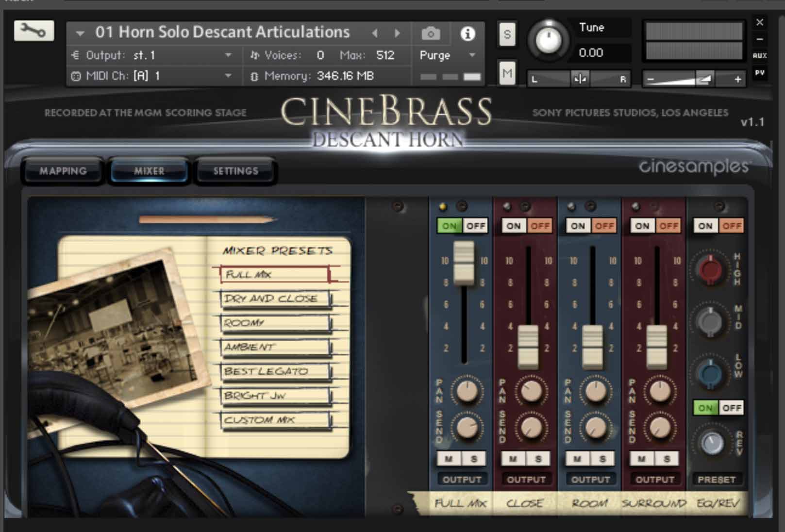Screen dimensions: 785x532
Task: Open the instrument edit wrench tool
Action: coord(33,31)
